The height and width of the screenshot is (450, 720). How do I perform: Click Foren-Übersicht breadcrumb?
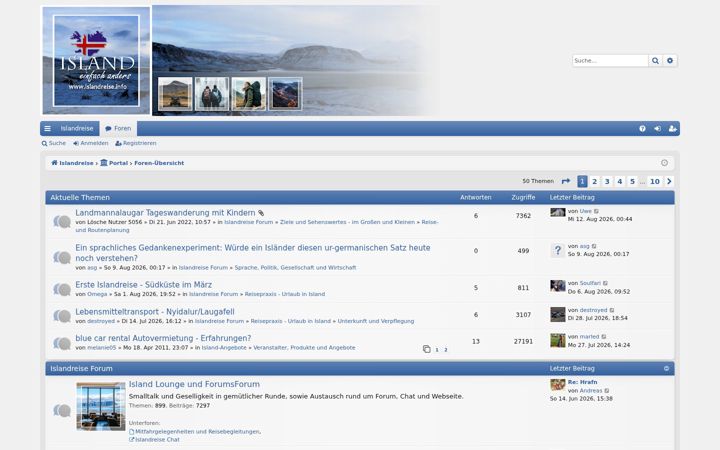click(159, 163)
